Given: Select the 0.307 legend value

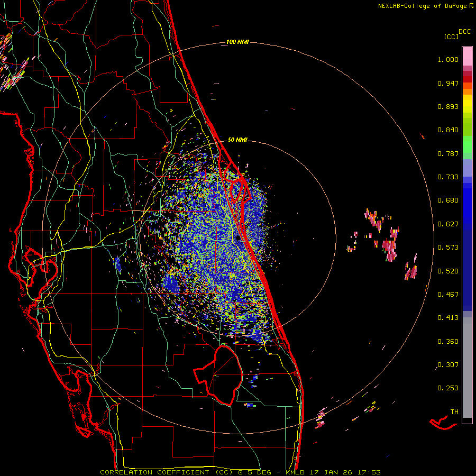Looking at the screenshot, I should pos(448,365).
